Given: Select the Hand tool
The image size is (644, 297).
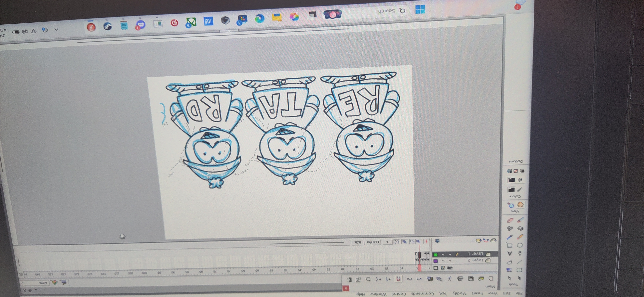Looking at the screenshot, I should click(x=520, y=205).
